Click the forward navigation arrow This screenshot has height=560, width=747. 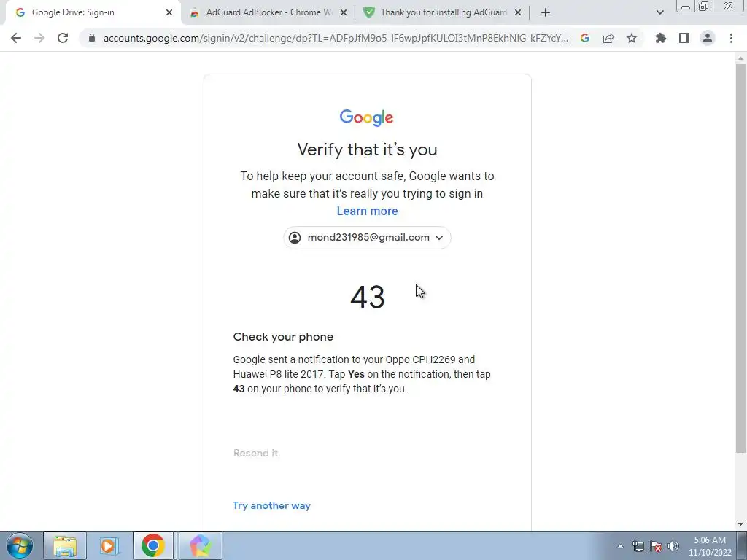[x=39, y=38]
